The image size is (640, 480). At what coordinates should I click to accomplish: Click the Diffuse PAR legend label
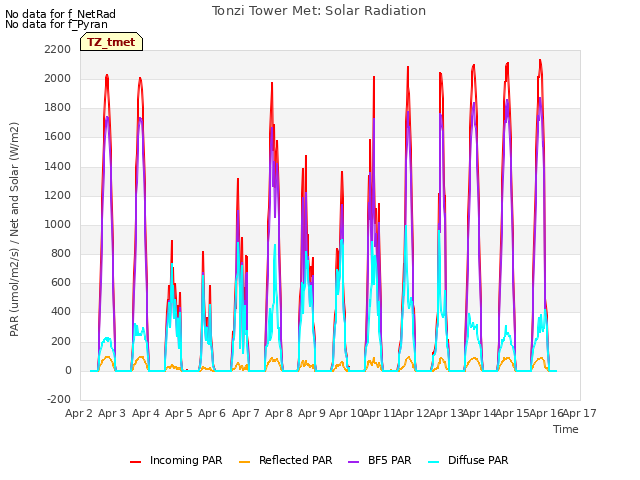(x=478, y=460)
